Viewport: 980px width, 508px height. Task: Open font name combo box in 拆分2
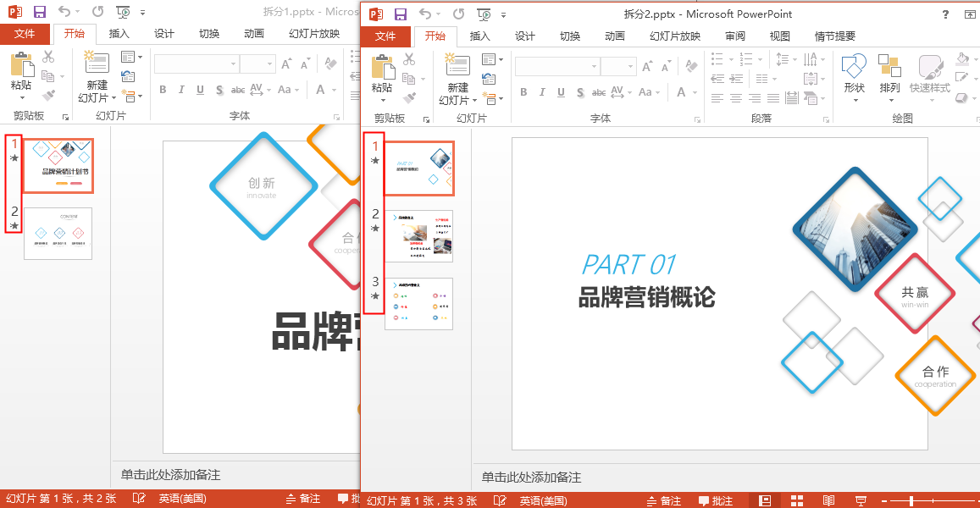coord(557,66)
